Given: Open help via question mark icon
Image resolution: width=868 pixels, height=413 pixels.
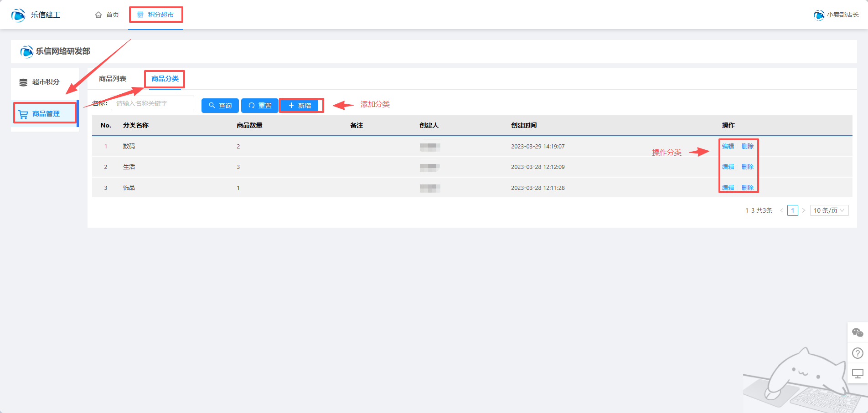Looking at the screenshot, I should [x=858, y=353].
